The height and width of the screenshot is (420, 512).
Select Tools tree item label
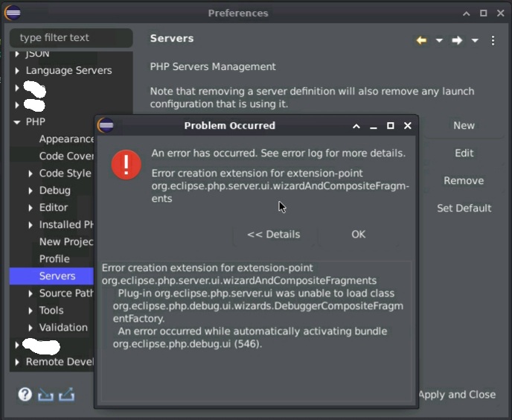point(51,311)
